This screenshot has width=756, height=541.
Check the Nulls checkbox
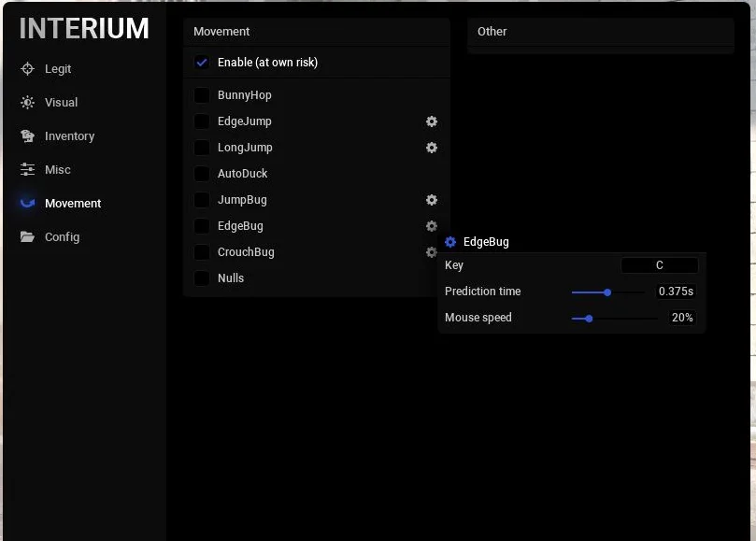(202, 278)
